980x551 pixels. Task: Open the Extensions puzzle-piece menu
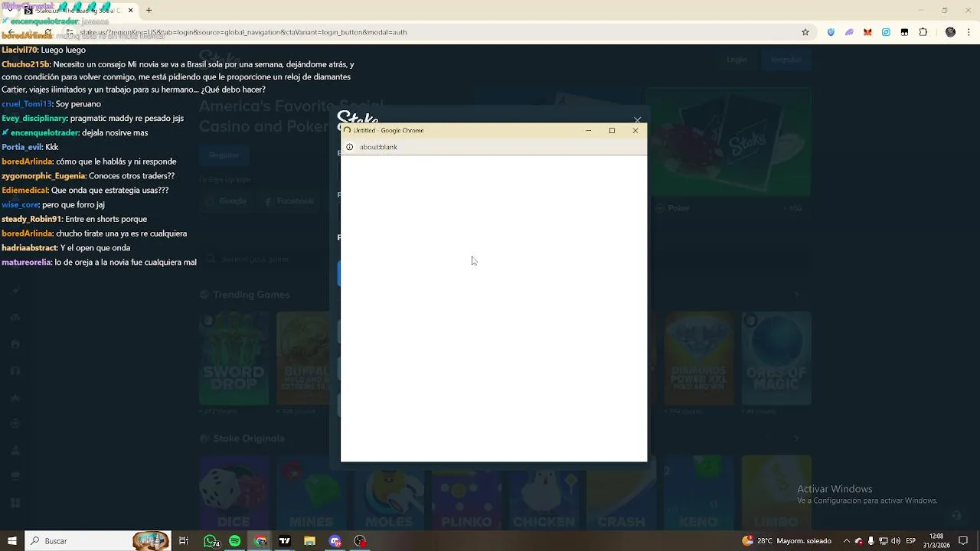click(x=923, y=32)
